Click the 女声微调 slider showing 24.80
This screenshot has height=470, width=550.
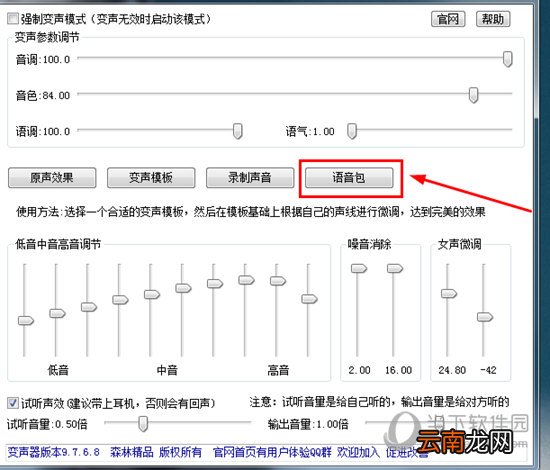pyautogui.click(x=449, y=293)
